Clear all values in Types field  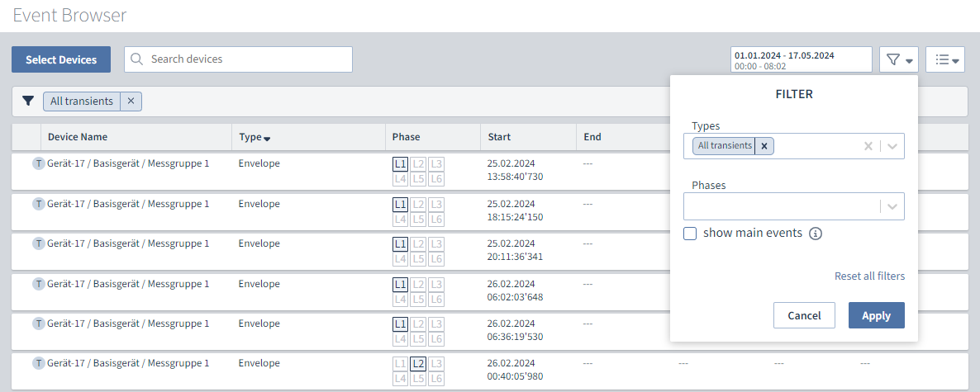click(x=868, y=146)
